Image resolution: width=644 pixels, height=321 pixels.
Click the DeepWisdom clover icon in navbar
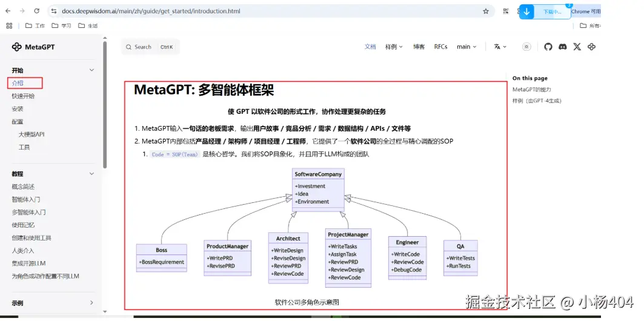[x=591, y=47]
